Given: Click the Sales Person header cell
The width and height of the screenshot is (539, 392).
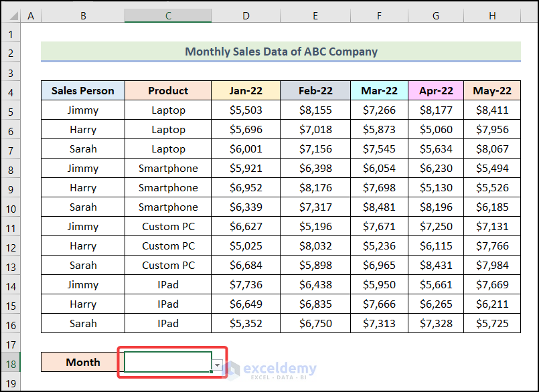Looking at the screenshot, I should 83,91.
